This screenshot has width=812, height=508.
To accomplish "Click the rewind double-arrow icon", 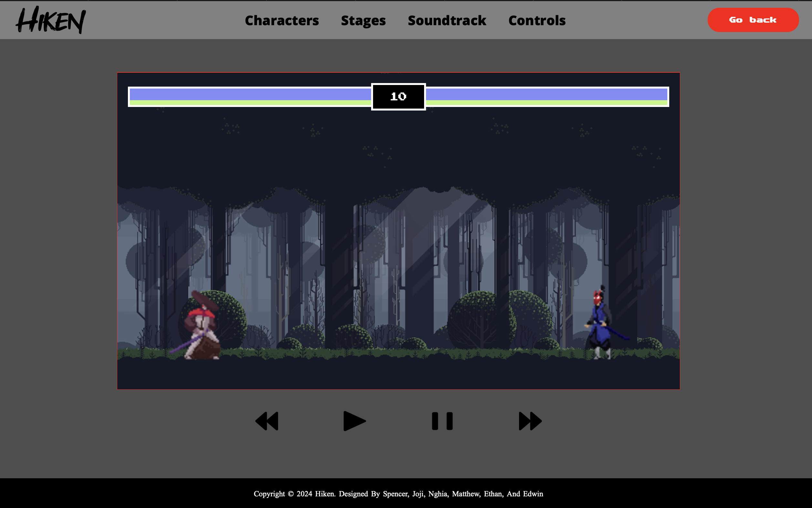I will [x=267, y=421].
